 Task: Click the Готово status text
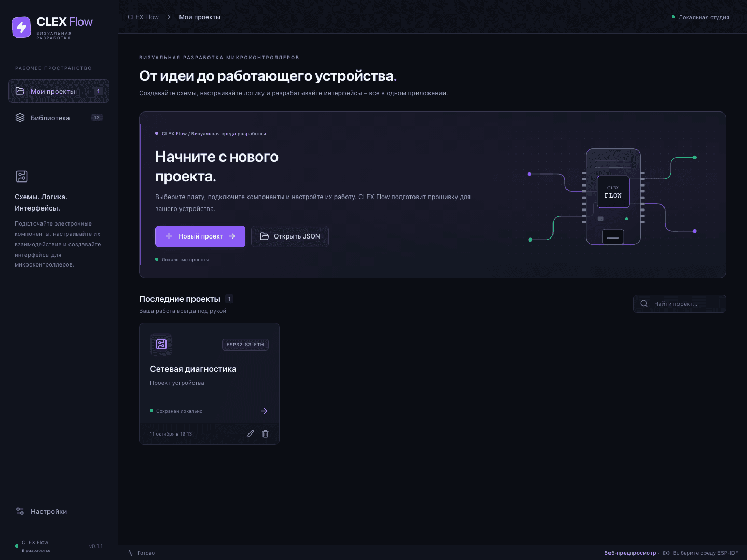(x=146, y=553)
